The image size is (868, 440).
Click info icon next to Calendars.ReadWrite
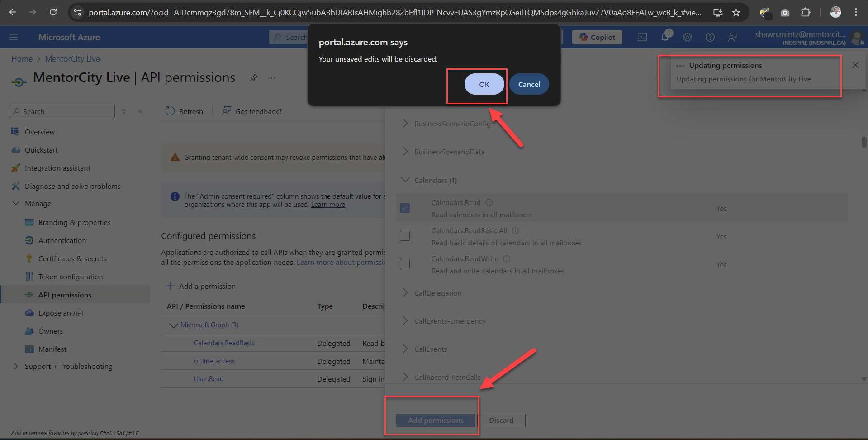507,258
